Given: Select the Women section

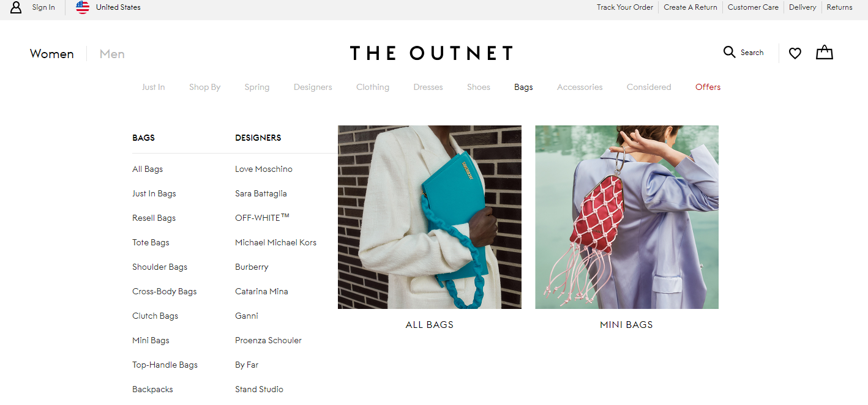Looking at the screenshot, I should 52,54.
